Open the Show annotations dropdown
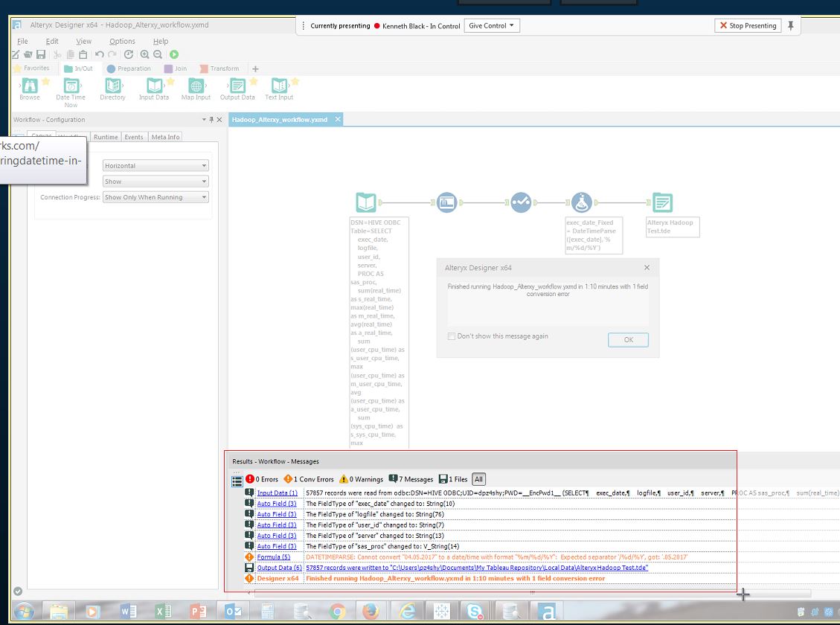Image resolution: width=840 pixels, height=625 pixels. (156, 182)
